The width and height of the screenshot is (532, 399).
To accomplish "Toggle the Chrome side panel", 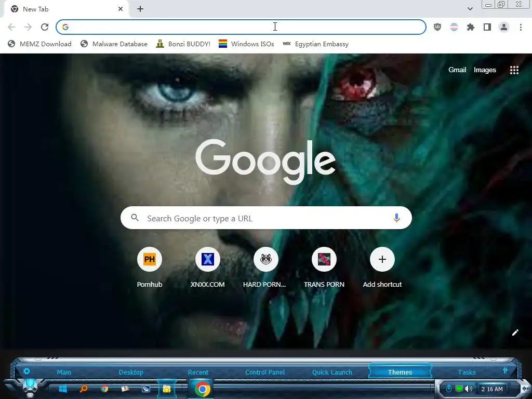I will [x=487, y=27].
